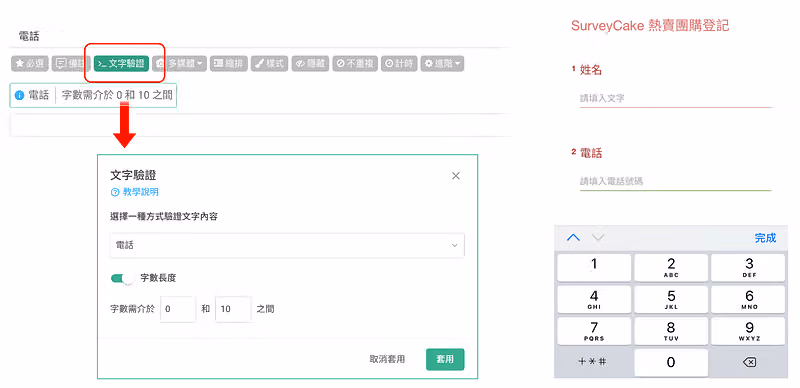This screenshot has height=388, width=800.
Task: Tap the 6 MNO key
Action: (x=748, y=299)
